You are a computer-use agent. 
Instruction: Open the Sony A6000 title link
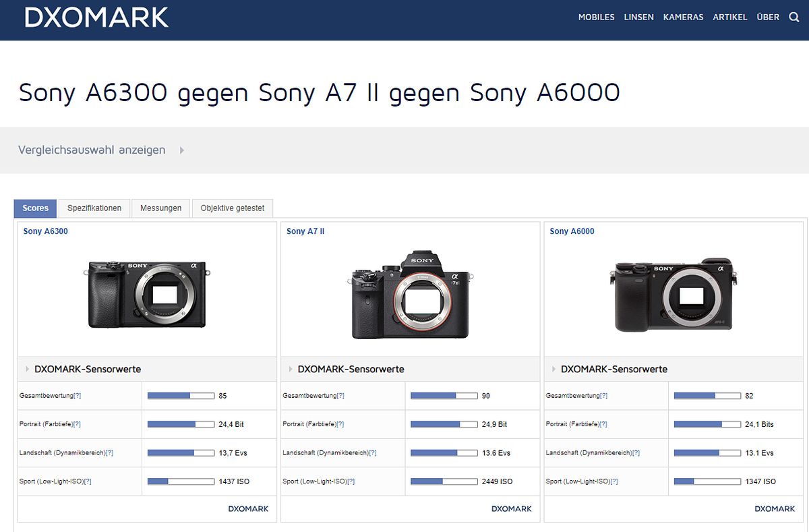pos(572,231)
